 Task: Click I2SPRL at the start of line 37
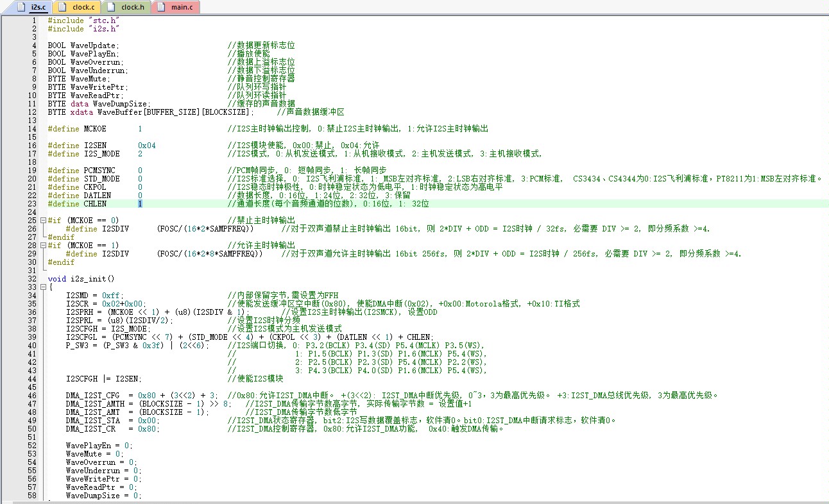pos(79,320)
